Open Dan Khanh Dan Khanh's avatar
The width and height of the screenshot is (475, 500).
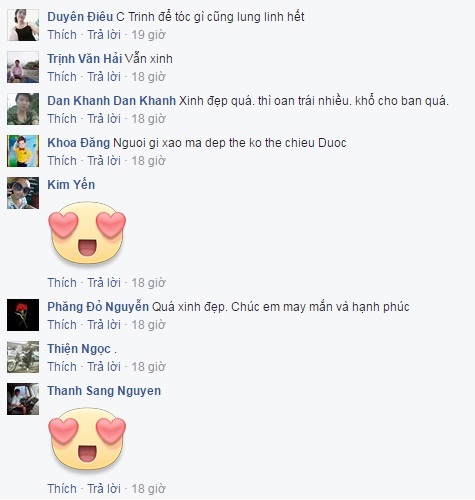[x=23, y=109]
